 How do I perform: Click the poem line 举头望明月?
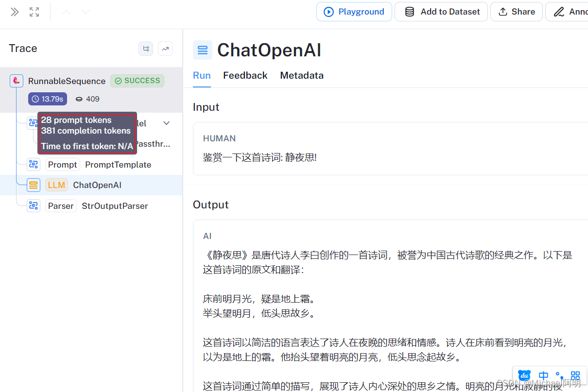coord(227,313)
